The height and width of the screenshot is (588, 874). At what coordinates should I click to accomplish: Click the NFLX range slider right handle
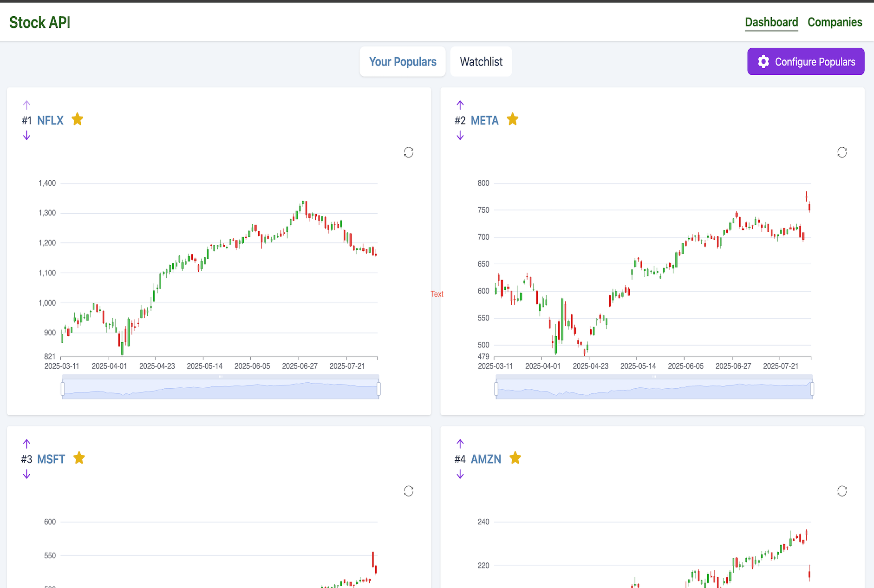[x=379, y=389]
